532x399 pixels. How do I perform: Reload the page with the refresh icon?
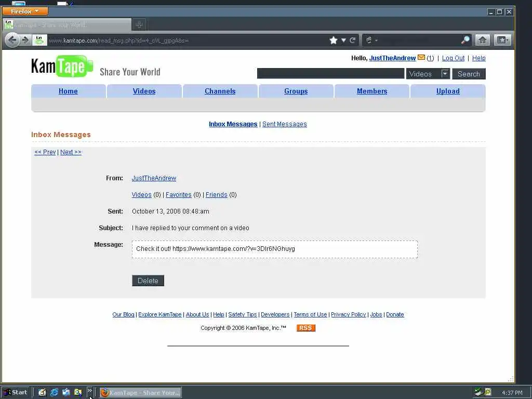(353, 41)
